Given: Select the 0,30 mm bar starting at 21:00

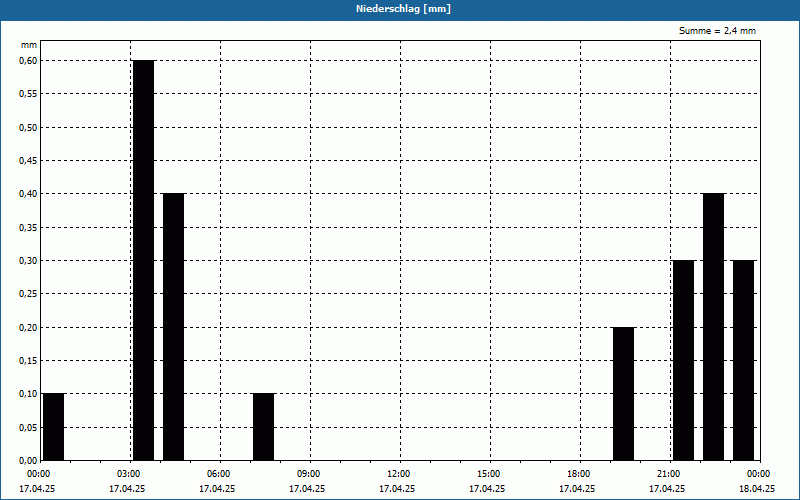Looking at the screenshot, I should [x=684, y=360].
